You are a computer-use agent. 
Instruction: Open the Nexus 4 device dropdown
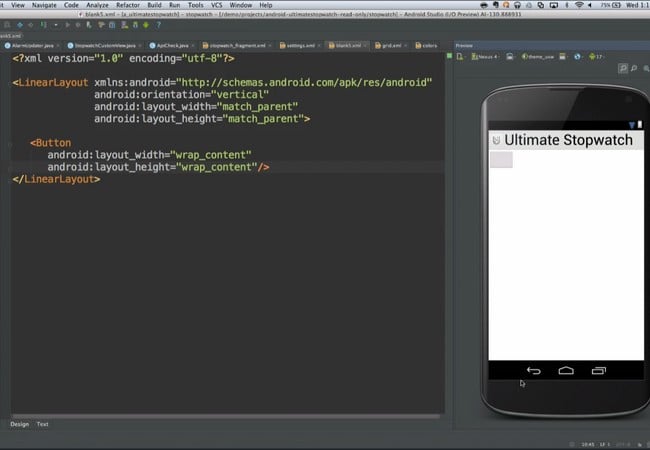pos(485,56)
